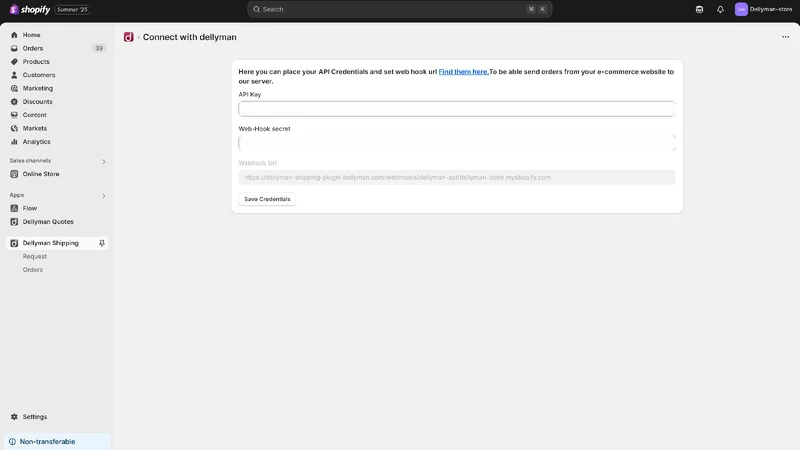Click the Shopify logo in top bar
The height and width of the screenshot is (450, 800).
pyautogui.click(x=30, y=9)
